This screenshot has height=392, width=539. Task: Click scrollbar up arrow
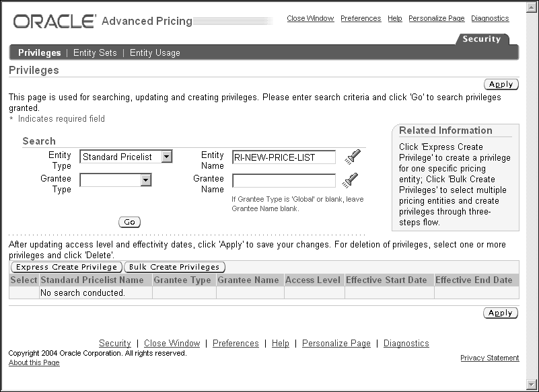pos(532,7)
